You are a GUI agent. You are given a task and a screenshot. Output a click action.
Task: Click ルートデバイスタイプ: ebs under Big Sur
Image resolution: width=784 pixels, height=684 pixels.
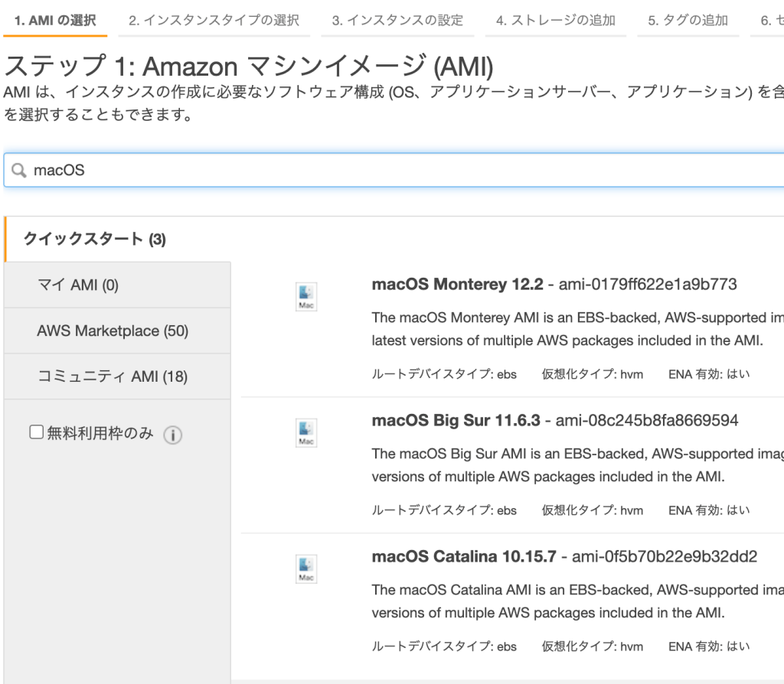click(x=444, y=510)
